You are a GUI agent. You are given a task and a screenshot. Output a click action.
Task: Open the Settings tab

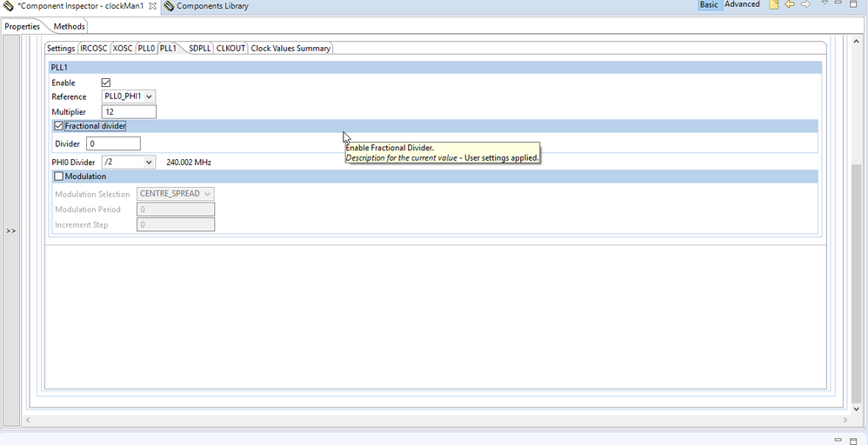pos(61,48)
